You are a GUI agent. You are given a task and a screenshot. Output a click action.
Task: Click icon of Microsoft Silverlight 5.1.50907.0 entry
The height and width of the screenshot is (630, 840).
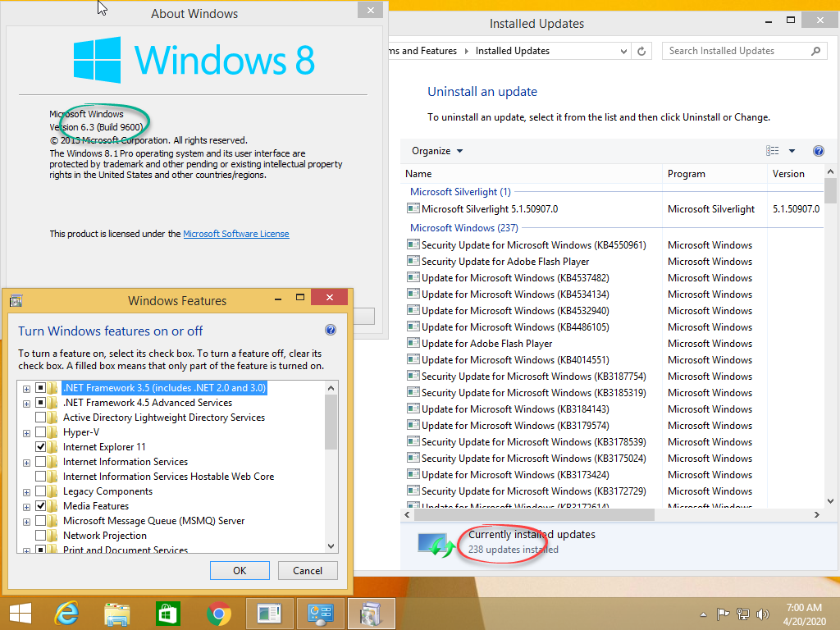[413, 208]
